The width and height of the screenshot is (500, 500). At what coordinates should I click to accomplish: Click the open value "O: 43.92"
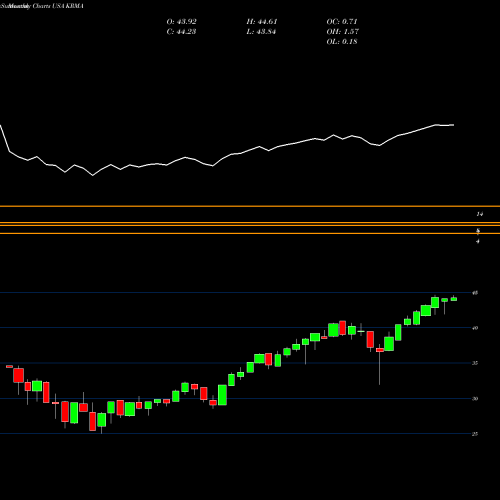[181, 22]
